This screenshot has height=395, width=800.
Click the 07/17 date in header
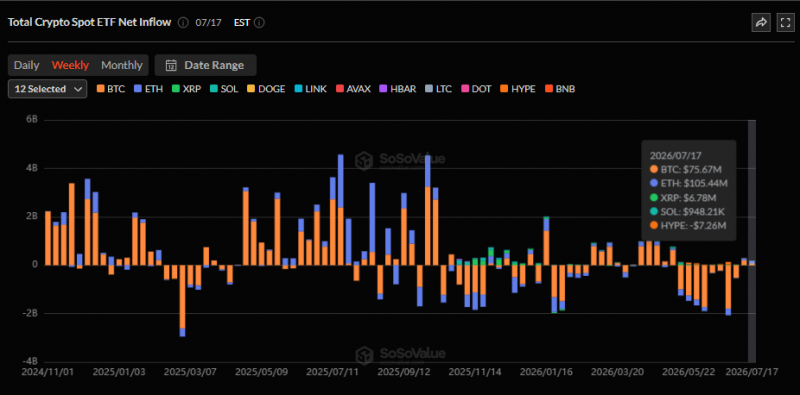(208, 23)
